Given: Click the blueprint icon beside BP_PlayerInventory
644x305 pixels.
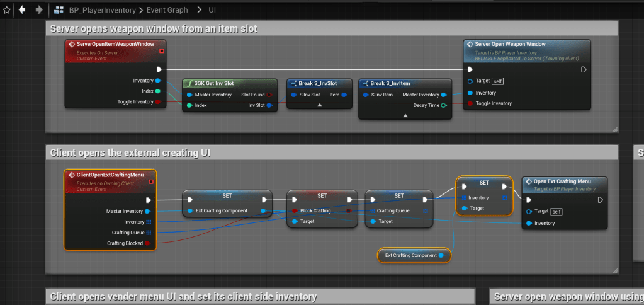Looking at the screenshot, I should (59, 10).
